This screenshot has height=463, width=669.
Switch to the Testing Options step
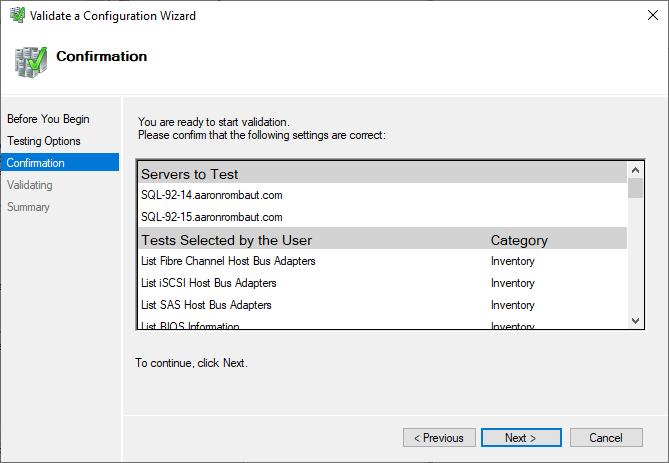coord(44,141)
